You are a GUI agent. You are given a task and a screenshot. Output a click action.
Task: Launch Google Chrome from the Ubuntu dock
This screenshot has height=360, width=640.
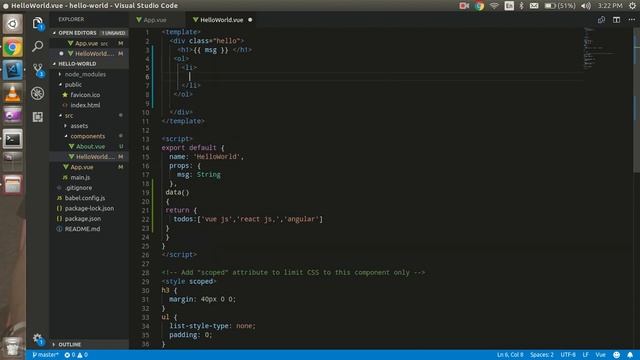(13, 47)
